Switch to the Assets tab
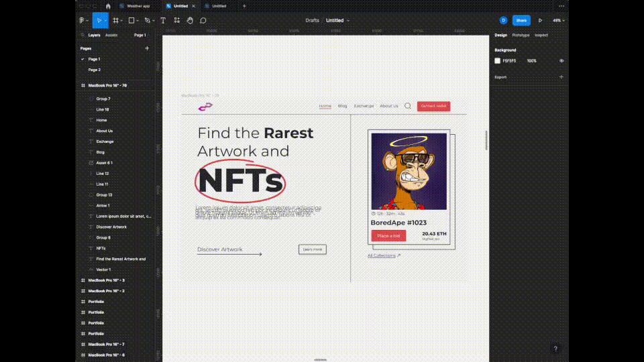Viewport: 644px width, 362px height. [111, 35]
